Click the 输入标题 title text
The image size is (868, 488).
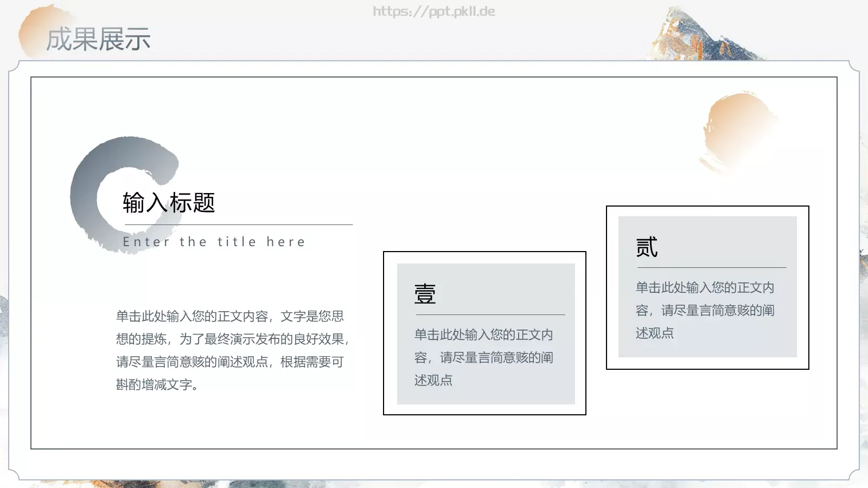click(169, 203)
